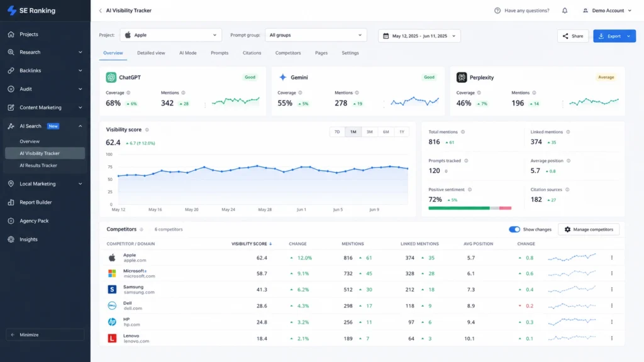This screenshot has width=644, height=362.
Task: Click the Minimize sidebar button
Action: [x=45, y=335]
